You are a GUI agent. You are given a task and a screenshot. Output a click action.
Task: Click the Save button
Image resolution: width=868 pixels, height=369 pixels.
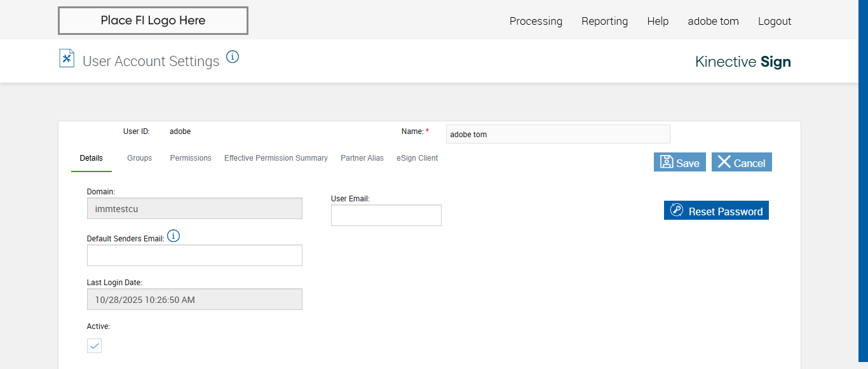679,162
